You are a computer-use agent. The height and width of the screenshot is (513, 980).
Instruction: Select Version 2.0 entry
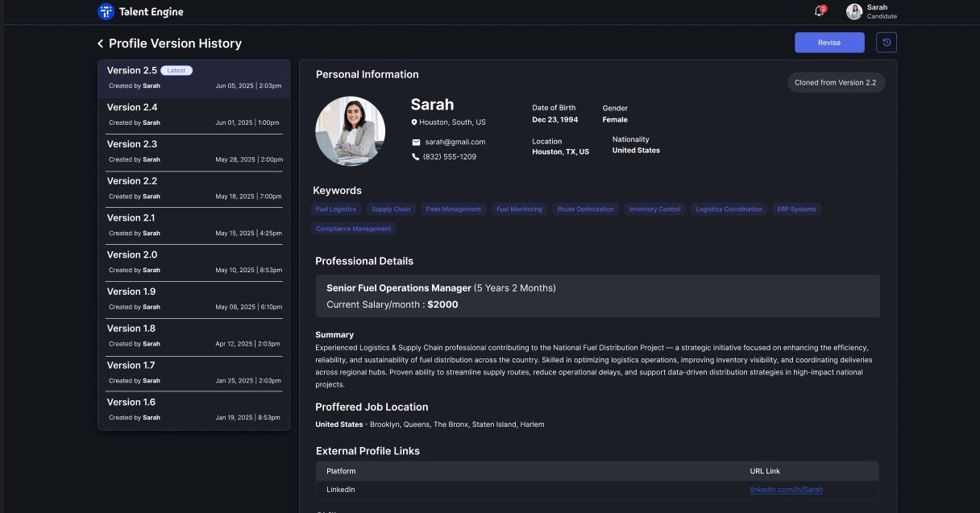[194, 263]
